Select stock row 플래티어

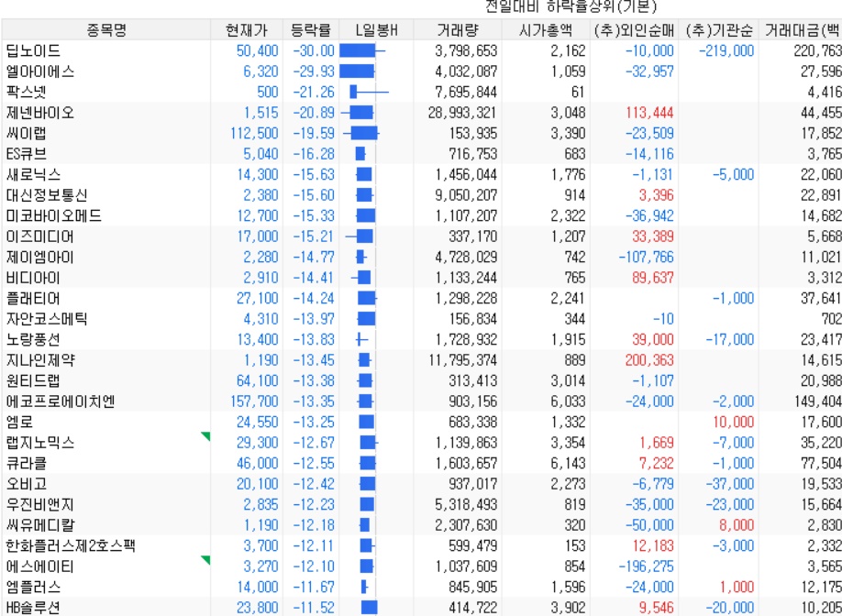421,298
